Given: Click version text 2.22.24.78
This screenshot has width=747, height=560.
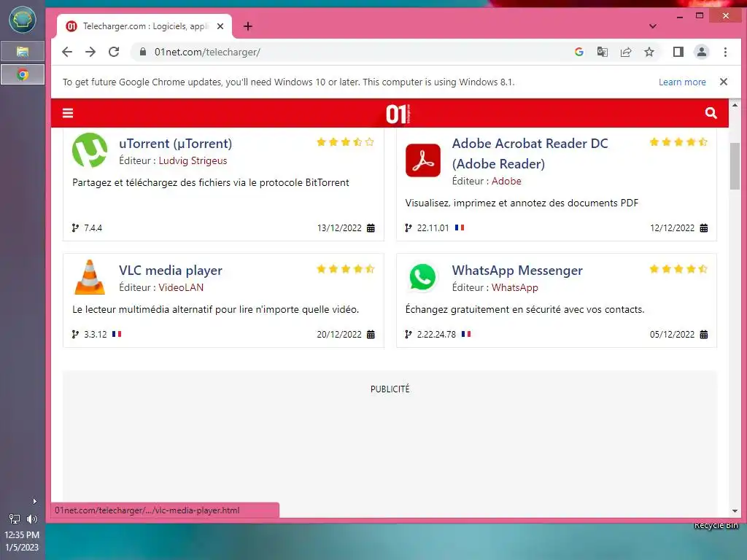Looking at the screenshot, I should point(436,334).
